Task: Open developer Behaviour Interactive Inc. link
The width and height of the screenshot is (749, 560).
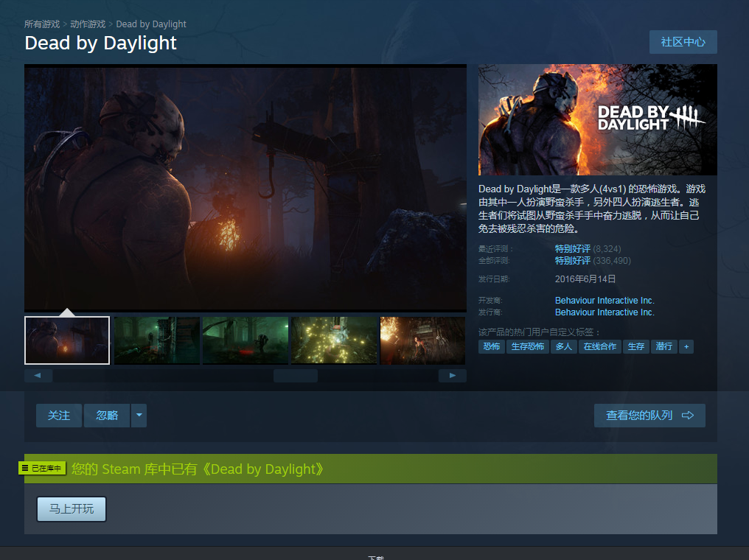Action: click(x=605, y=301)
